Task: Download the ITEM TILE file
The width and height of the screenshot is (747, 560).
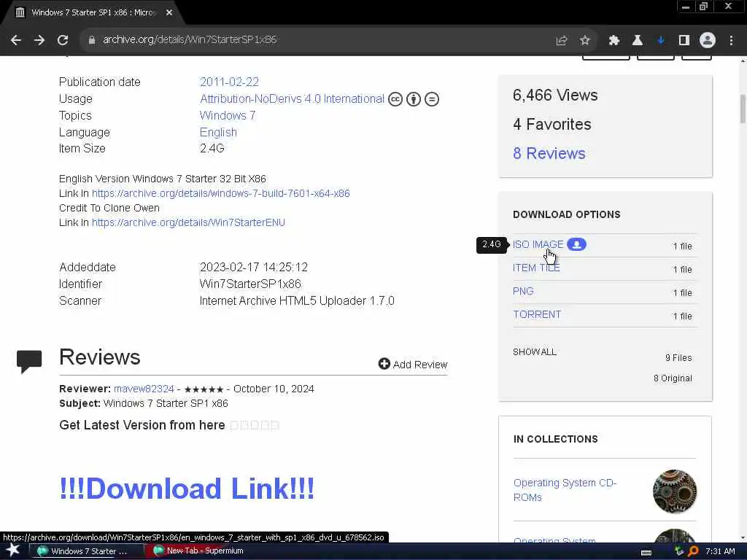Action: click(x=536, y=268)
